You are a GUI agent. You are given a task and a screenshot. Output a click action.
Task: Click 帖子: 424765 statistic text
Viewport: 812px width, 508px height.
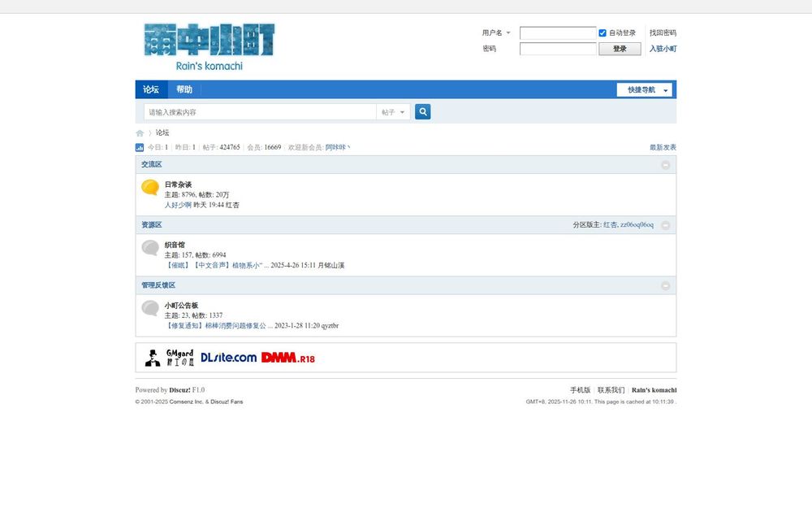[x=221, y=147]
